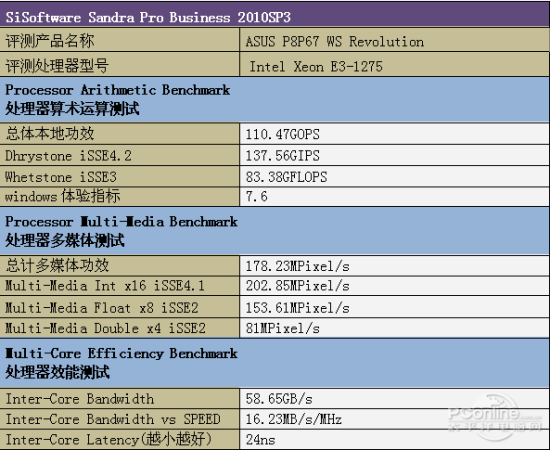The height and width of the screenshot is (450, 550).
Task: Select the '7.6' score value
Action: pos(256,196)
